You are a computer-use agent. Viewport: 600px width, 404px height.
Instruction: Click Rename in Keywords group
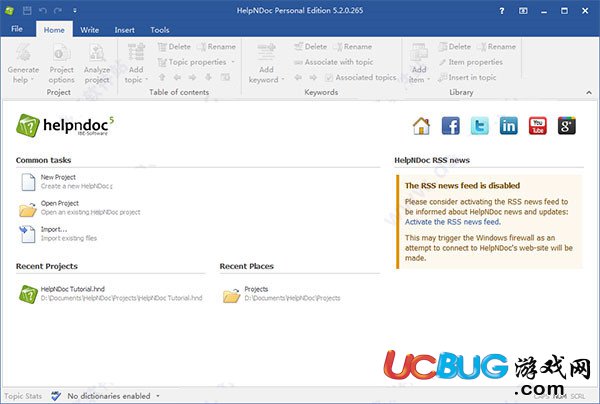tap(353, 47)
